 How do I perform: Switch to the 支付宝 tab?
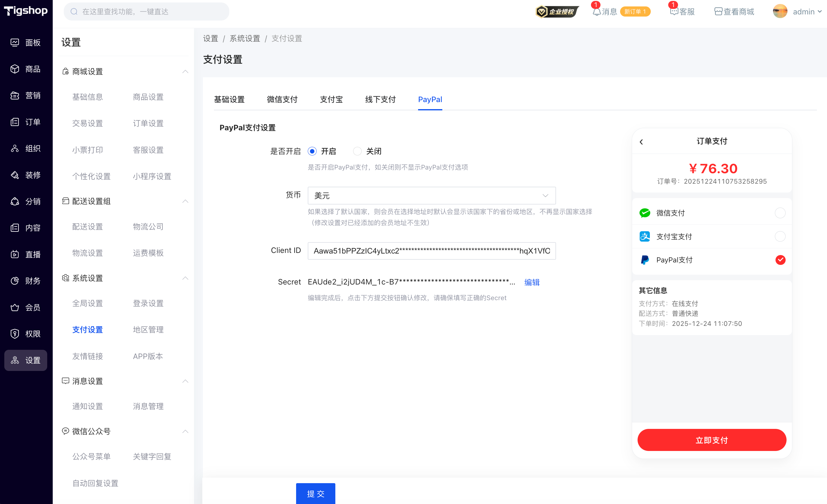331,99
